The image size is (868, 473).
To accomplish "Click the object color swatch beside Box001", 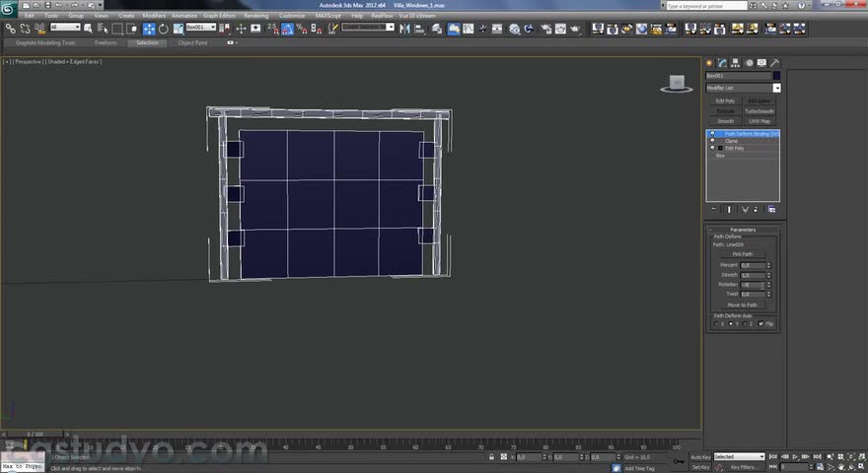I will tap(776, 76).
